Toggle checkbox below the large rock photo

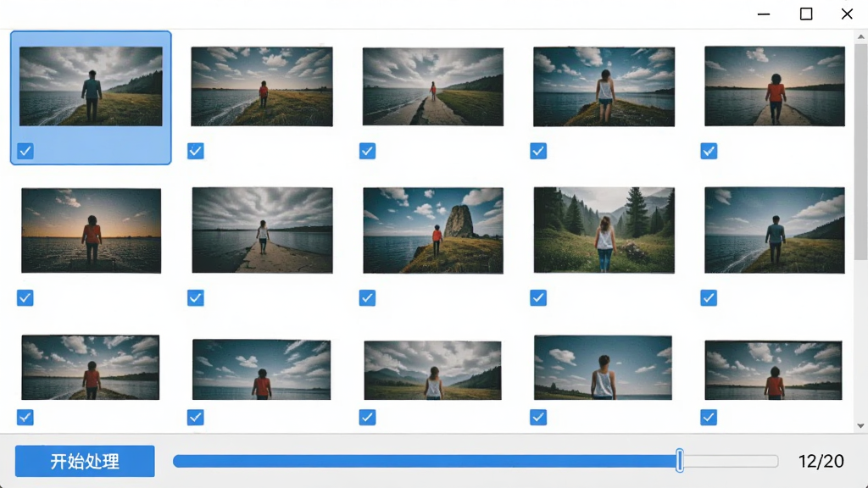[367, 298]
